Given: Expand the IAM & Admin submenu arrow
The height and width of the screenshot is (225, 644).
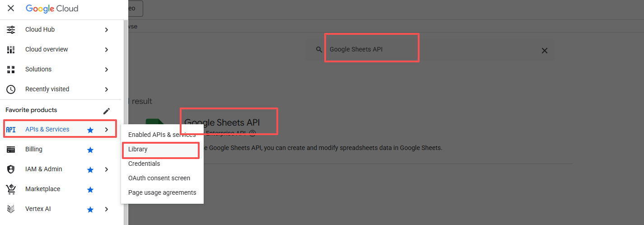Looking at the screenshot, I should (x=107, y=169).
